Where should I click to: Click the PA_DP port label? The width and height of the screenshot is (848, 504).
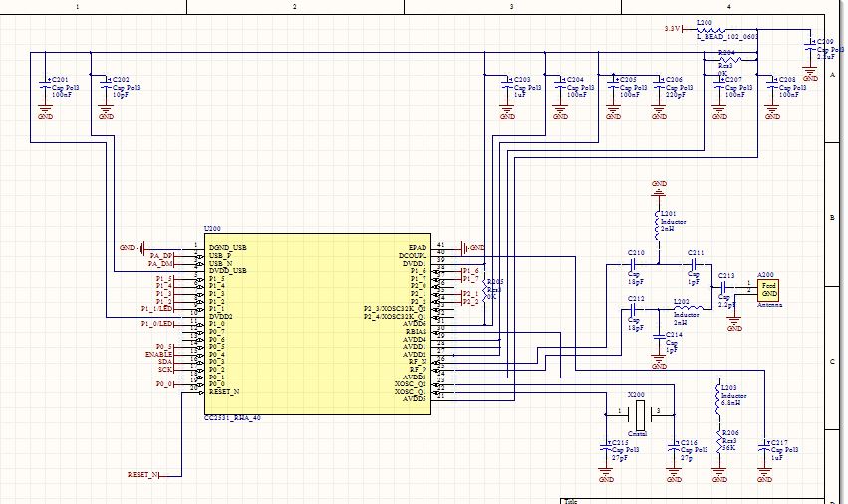click(162, 255)
